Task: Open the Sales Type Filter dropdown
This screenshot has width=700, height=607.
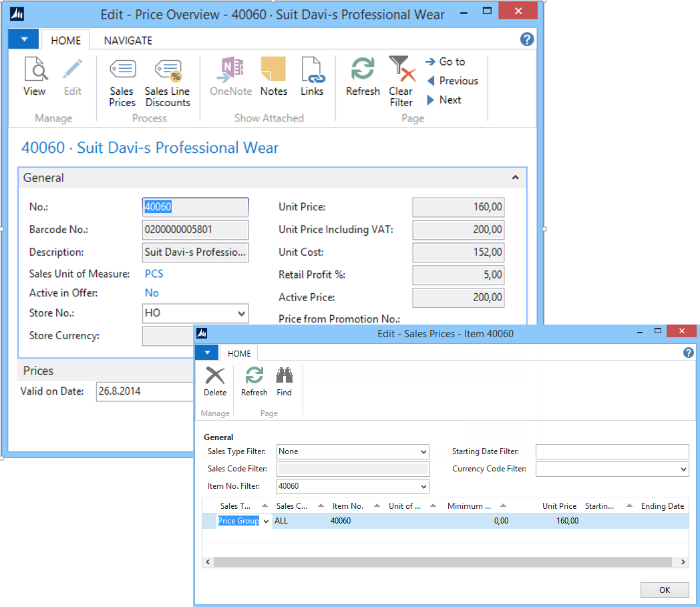Action: (x=423, y=452)
